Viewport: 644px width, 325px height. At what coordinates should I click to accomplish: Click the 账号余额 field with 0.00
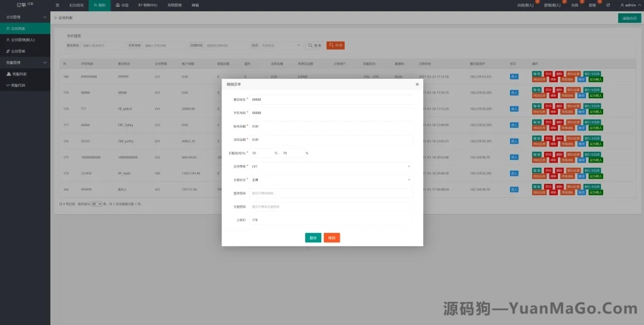(331, 126)
